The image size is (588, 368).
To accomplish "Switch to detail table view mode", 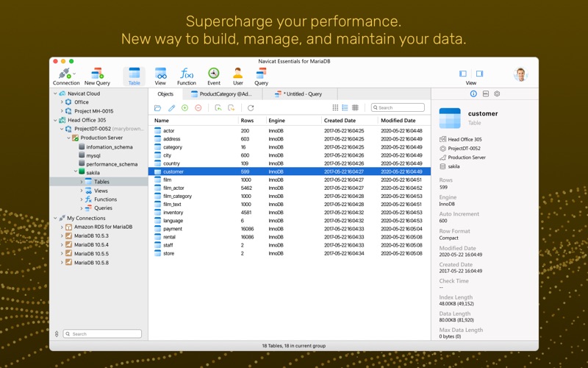I will point(355,107).
